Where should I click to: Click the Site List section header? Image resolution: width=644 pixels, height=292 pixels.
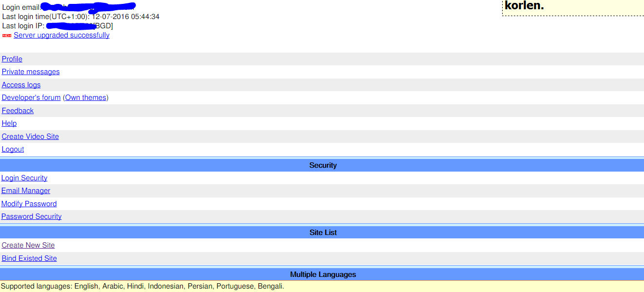322,233
